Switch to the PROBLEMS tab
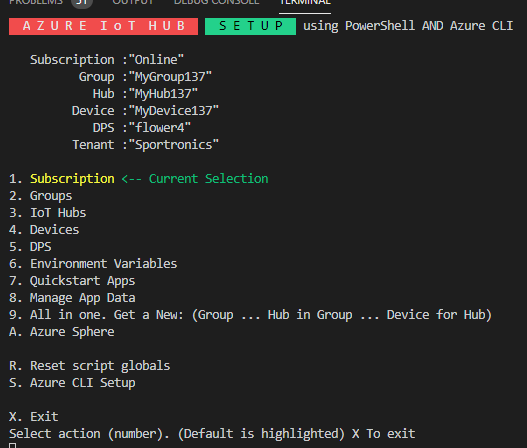Image resolution: width=527 pixels, height=448 pixels. 36,2
